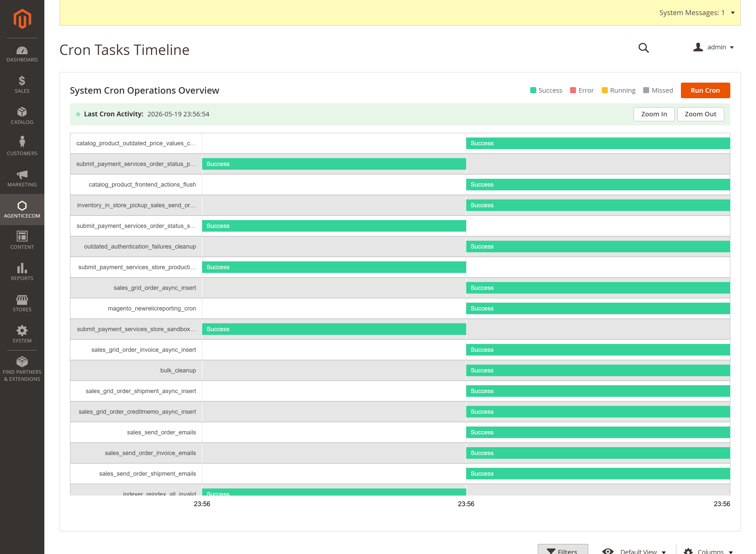Click the Success bar for magento_newrelicreporting_cron
The image size is (756, 554).
598,308
